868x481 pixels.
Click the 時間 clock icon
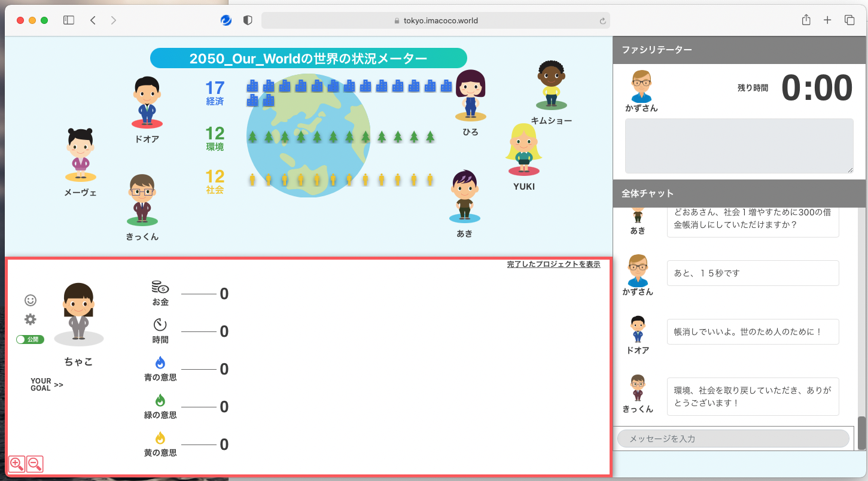click(160, 325)
